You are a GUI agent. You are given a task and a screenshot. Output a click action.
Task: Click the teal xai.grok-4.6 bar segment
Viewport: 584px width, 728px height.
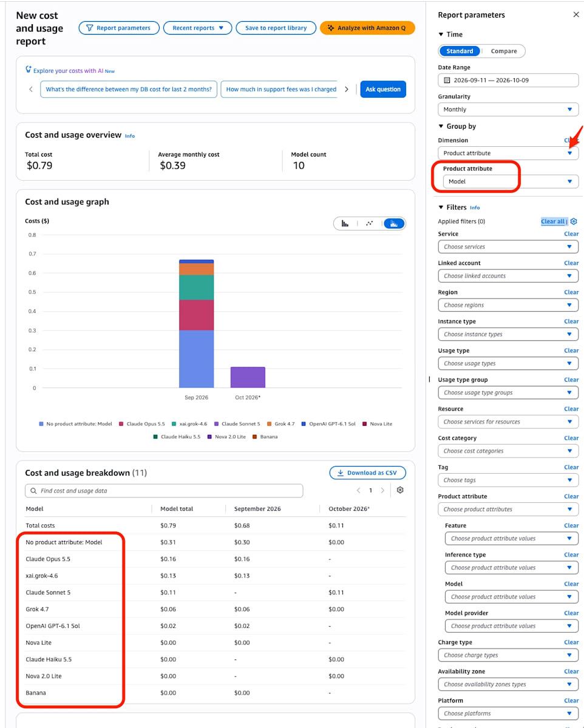pyautogui.click(x=196, y=288)
